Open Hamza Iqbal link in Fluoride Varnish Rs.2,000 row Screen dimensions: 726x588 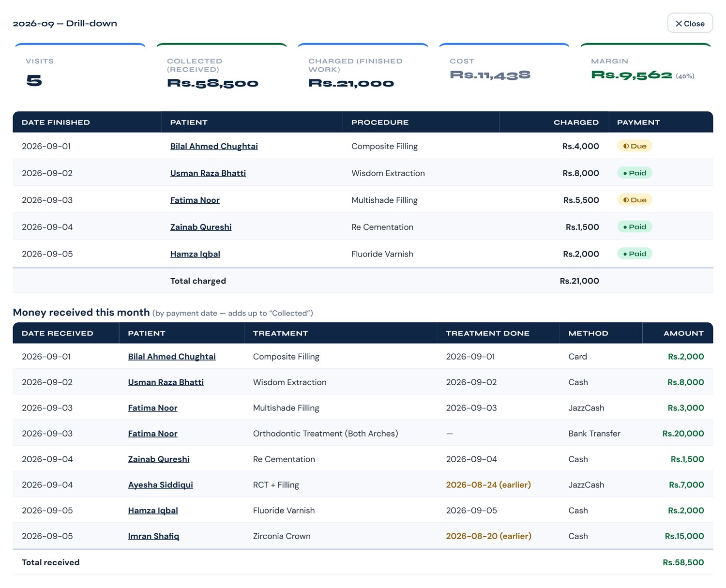(x=195, y=254)
